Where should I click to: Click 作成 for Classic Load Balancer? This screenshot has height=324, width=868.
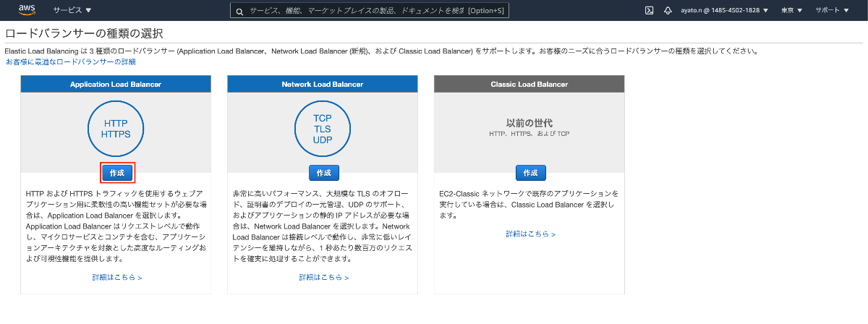(x=530, y=173)
